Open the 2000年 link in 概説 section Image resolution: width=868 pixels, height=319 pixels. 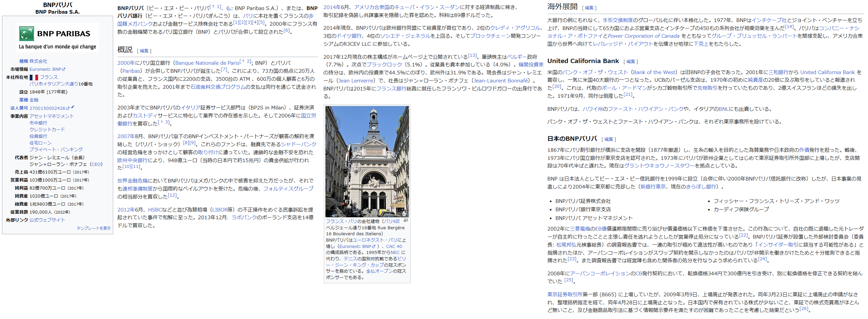point(126,63)
